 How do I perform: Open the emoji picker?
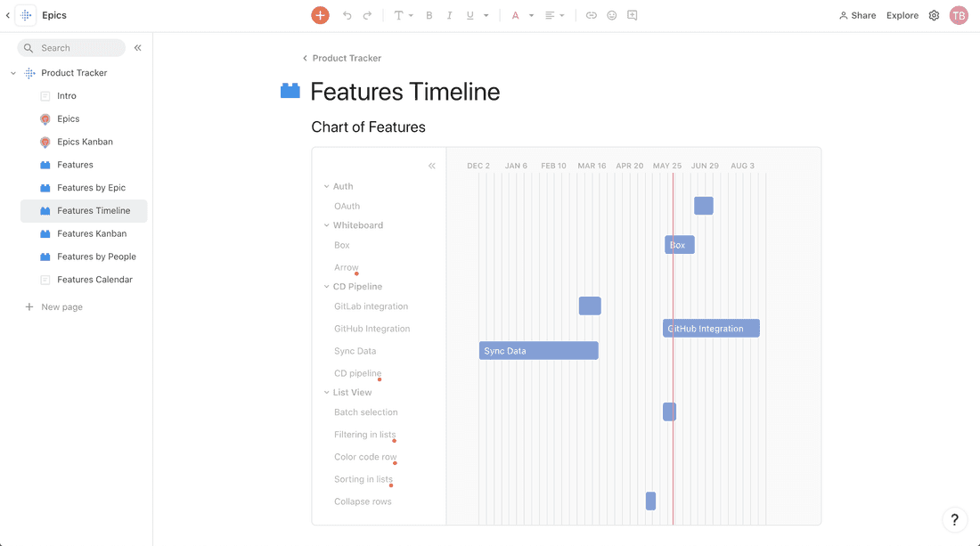(611, 15)
